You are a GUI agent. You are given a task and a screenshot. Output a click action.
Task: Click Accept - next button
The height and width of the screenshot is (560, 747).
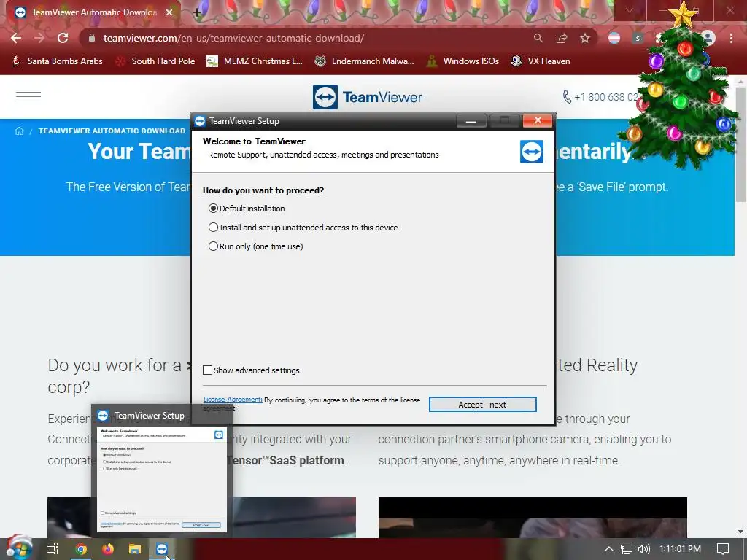click(x=483, y=404)
